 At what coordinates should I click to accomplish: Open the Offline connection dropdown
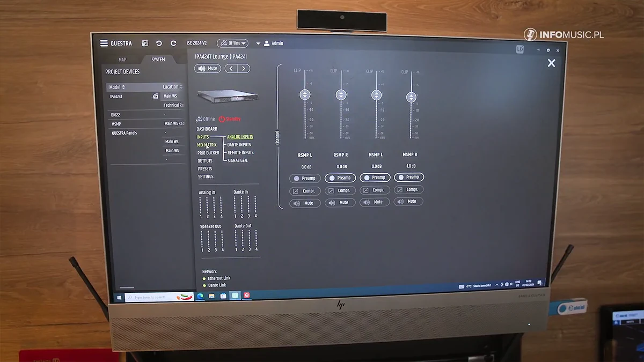click(232, 43)
